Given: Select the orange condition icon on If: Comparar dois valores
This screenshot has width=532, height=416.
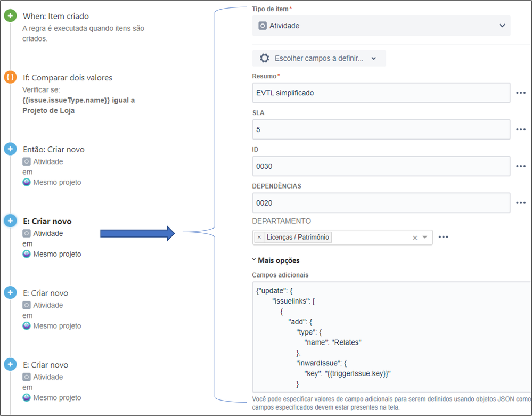Looking at the screenshot, I should pyautogui.click(x=10, y=77).
